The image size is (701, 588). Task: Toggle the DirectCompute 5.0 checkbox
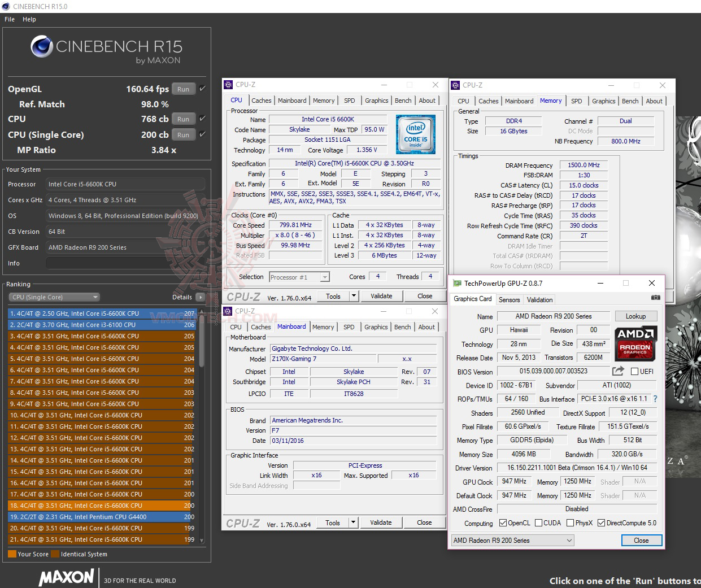pyautogui.click(x=601, y=523)
